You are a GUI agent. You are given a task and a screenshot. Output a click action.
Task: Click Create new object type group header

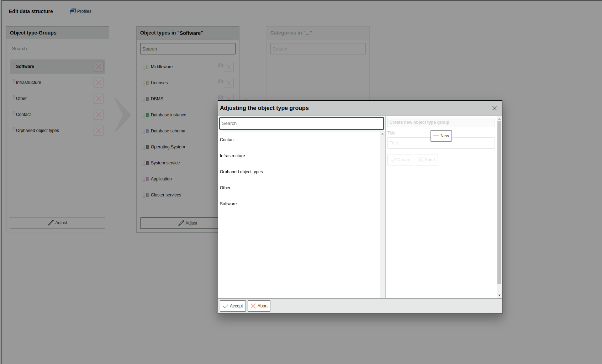(x=441, y=122)
